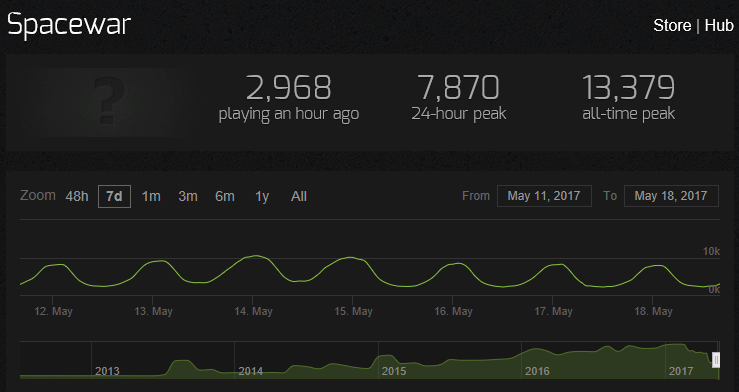Click 2015 in the navigator timeline

394,371
